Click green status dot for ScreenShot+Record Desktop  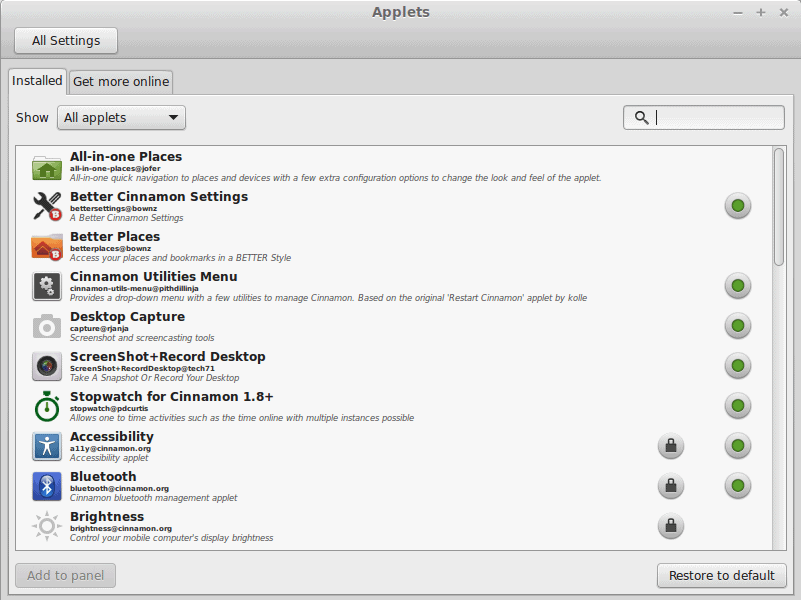click(738, 366)
